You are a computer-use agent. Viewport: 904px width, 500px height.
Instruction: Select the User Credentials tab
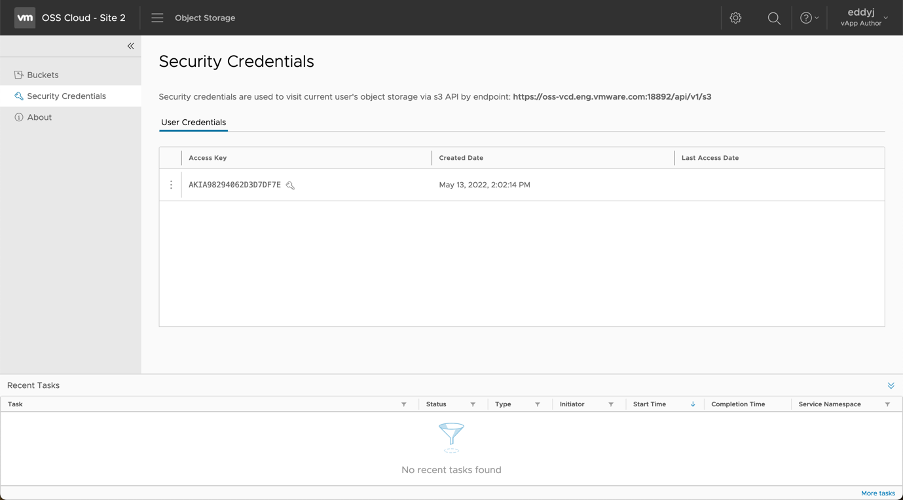(194, 122)
